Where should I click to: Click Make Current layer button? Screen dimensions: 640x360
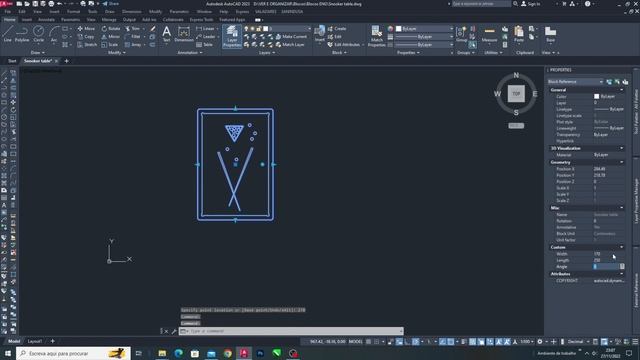[291, 37]
